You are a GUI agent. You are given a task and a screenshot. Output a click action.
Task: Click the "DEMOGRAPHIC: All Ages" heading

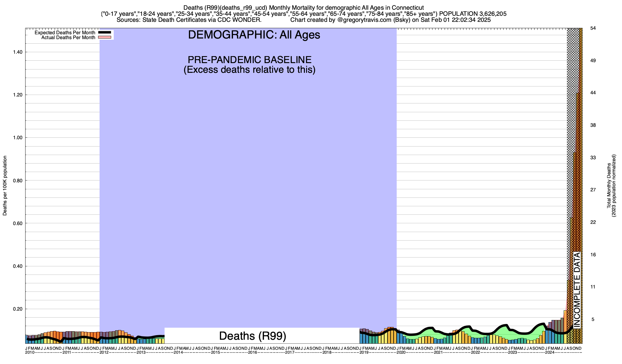point(254,35)
